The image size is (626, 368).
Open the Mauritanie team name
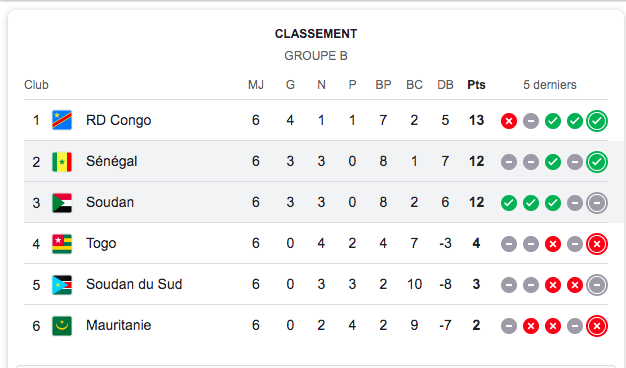point(119,325)
